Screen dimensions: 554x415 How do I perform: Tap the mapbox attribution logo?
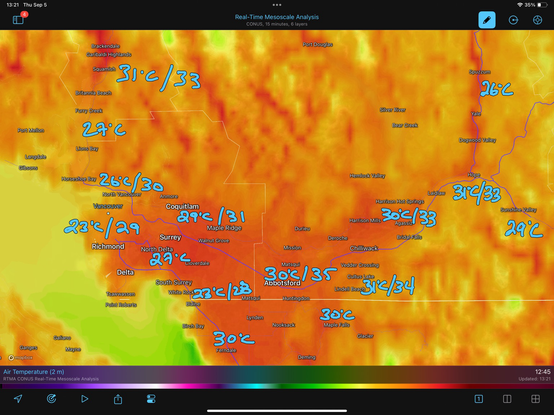[x=20, y=357]
